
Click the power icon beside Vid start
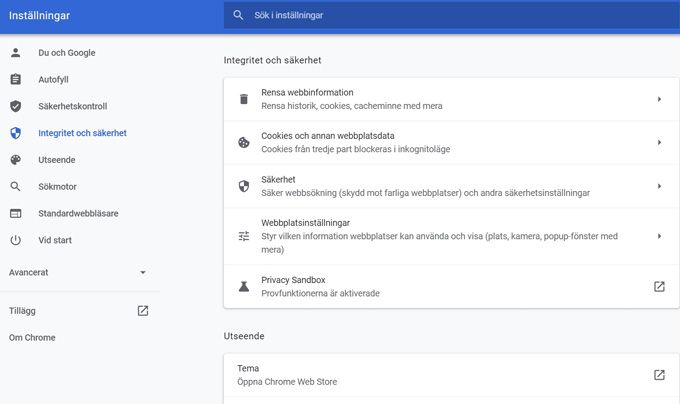16,240
